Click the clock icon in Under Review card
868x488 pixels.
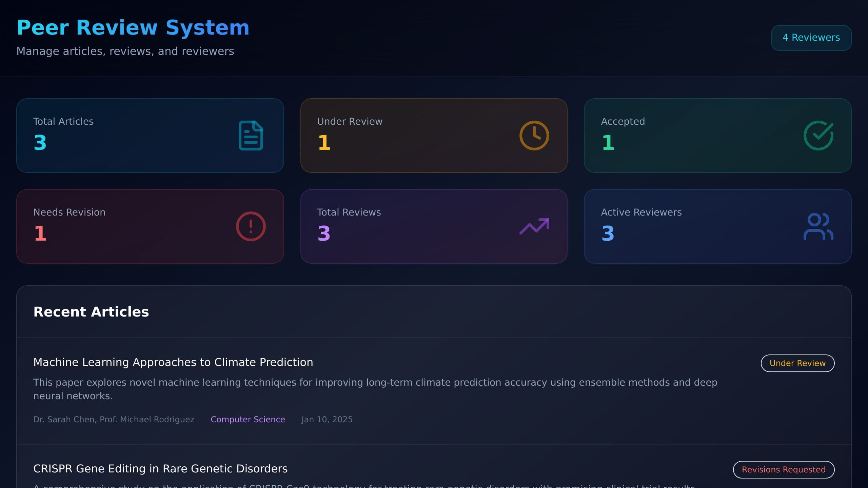pos(534,136)
